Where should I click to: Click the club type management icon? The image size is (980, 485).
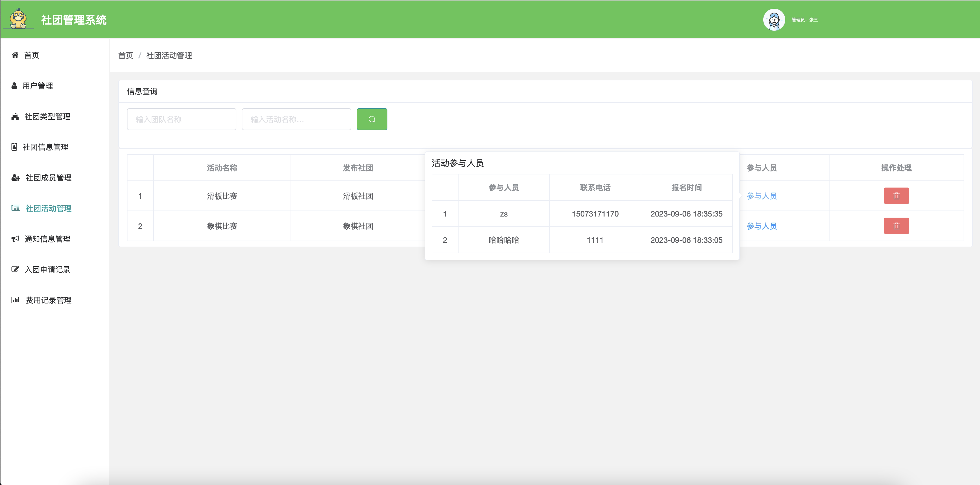pyautogui.click(x=15, y=116)
